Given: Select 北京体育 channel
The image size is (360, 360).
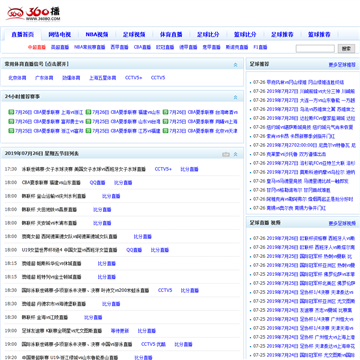Looking at the screenshot, I should [x=17, y=78].
